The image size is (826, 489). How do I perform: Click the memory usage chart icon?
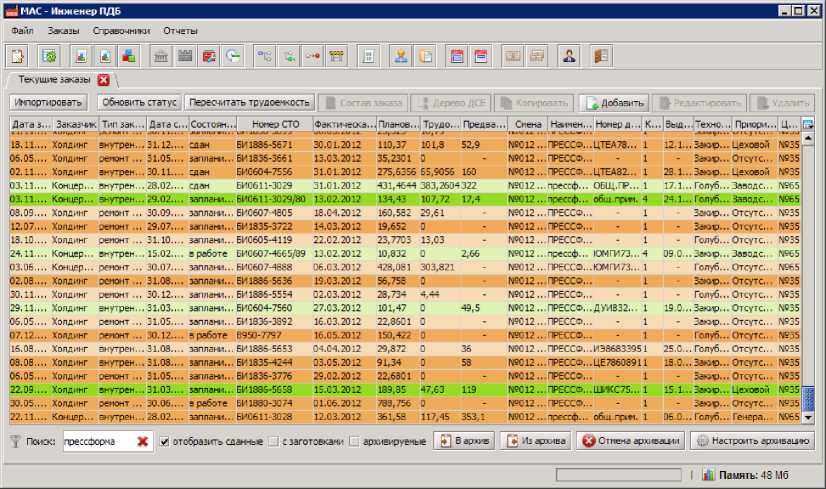[708, 476]
